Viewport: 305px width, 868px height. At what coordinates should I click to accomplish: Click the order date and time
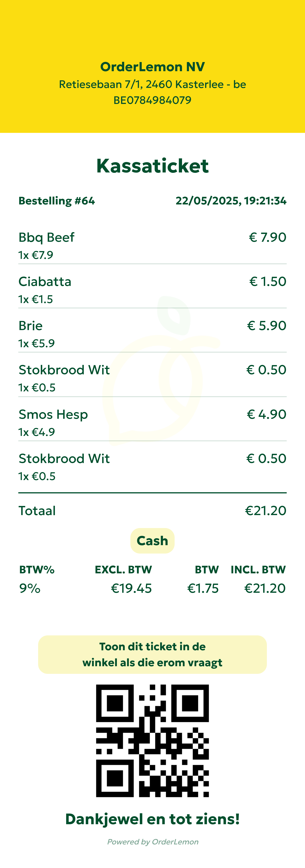[x=231, y=201]
